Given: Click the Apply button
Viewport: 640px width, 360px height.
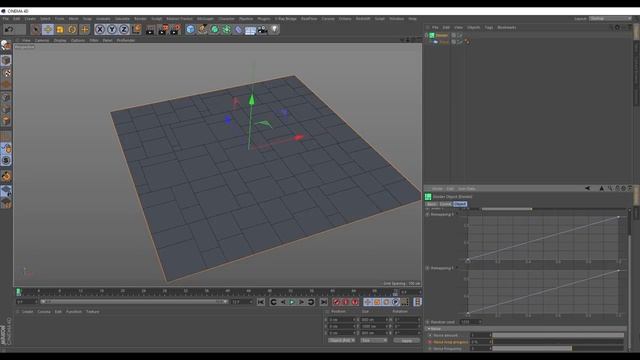Looking at the screenshot, I should pyautogui.click(x=407, y=340).
